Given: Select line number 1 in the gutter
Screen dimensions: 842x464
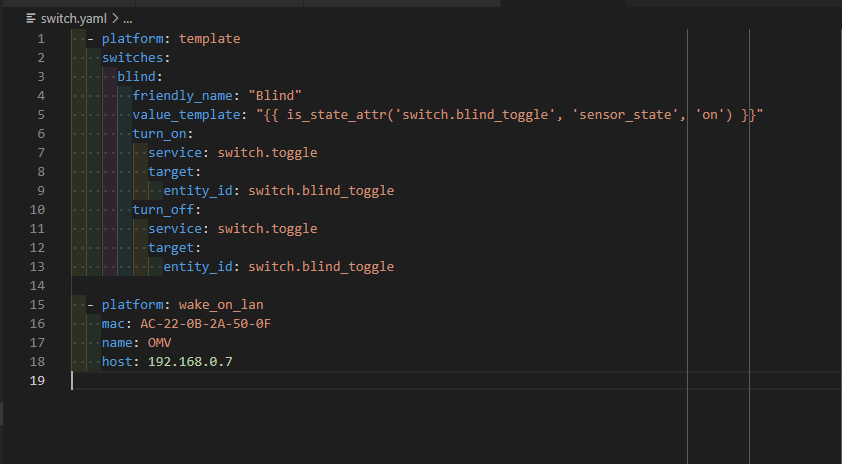Looking at the screenshot, I should tap(41, 39).
